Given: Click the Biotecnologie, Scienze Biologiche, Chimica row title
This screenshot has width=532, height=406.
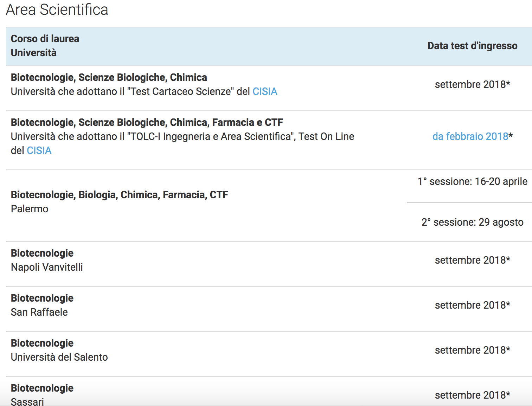Looking at the screenshot, I should click(109, 77).
